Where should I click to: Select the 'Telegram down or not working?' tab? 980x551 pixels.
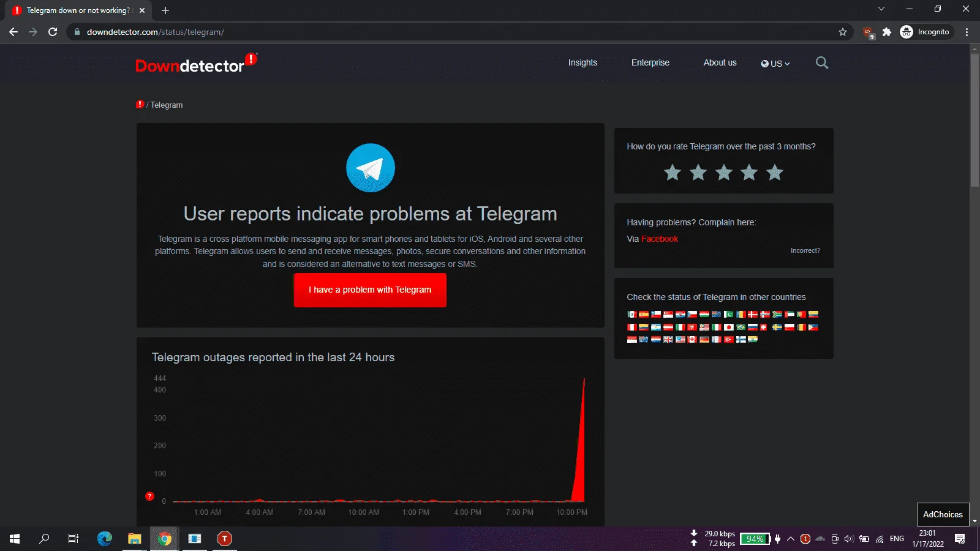point(78,10)
